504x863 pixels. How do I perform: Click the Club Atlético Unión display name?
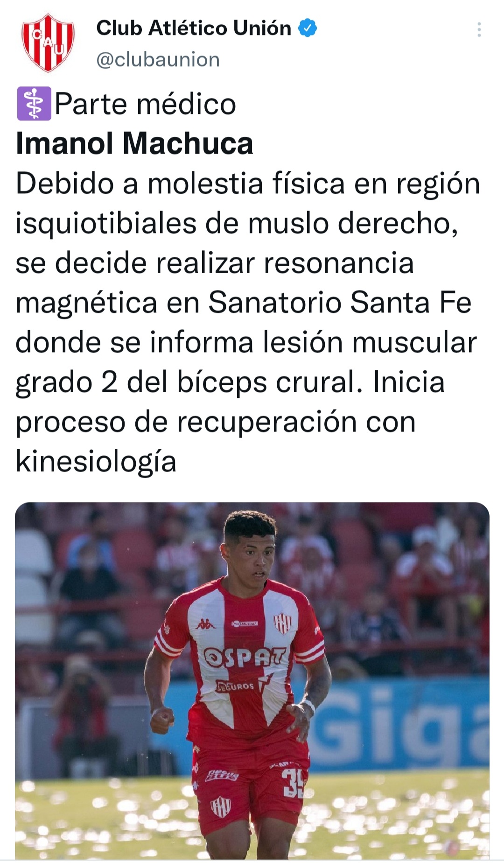(x=194, y=28)
